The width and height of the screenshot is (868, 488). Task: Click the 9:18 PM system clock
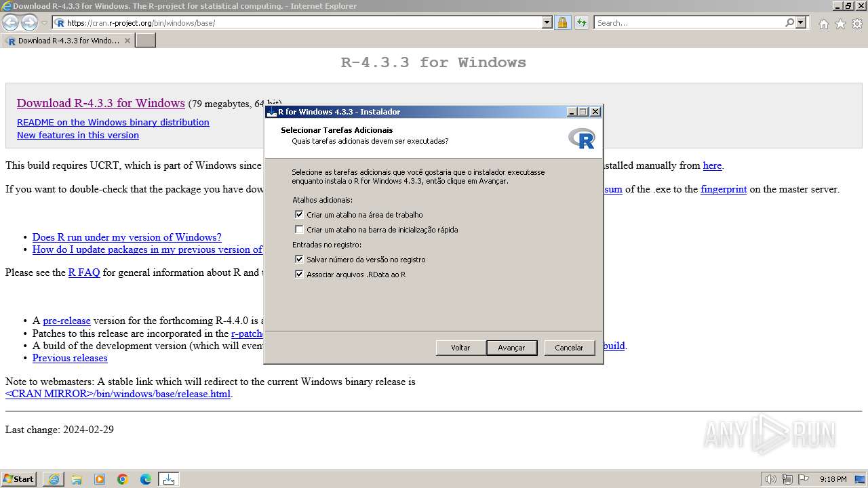(833, 479)
